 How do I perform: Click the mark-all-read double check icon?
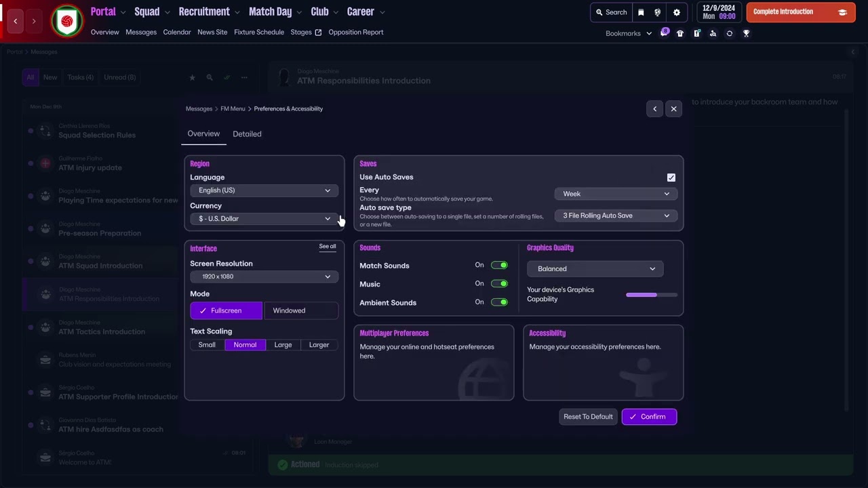pos(227,77)
